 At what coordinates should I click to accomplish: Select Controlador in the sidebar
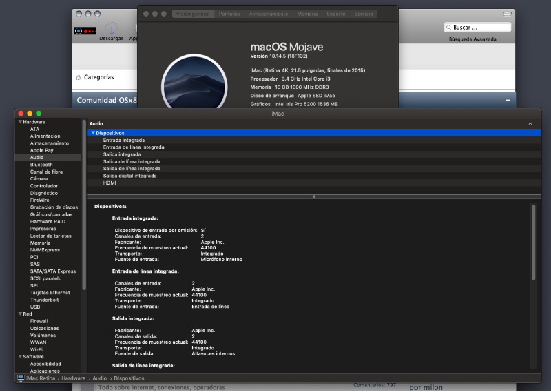click(43, 186)
